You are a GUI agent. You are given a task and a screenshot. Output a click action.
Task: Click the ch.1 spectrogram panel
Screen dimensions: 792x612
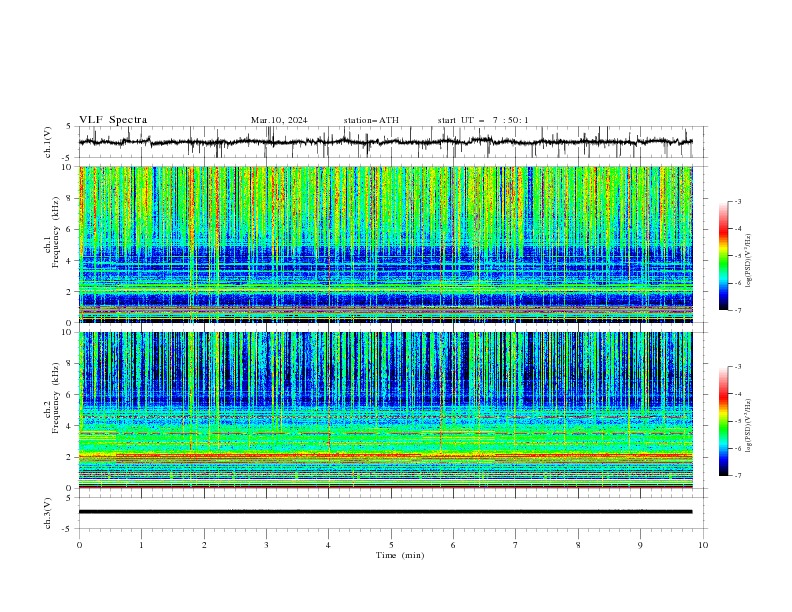pyautogui.click(x=386, y=244)
